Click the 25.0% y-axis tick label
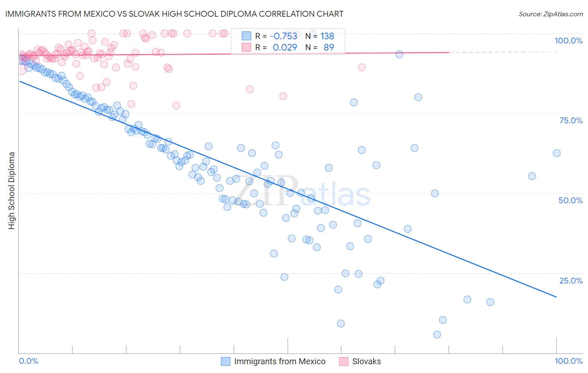Viewport: 588px width, 373px height. tap(571, 281)
